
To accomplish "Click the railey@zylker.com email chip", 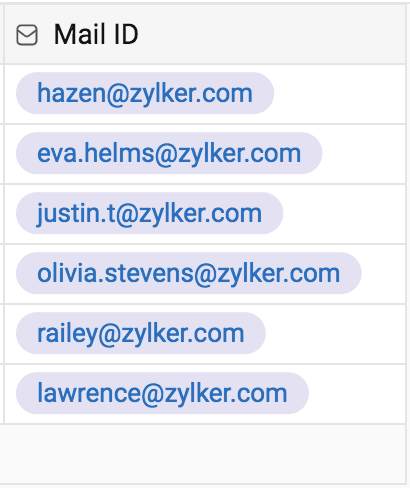I will (x=141, y=333).
